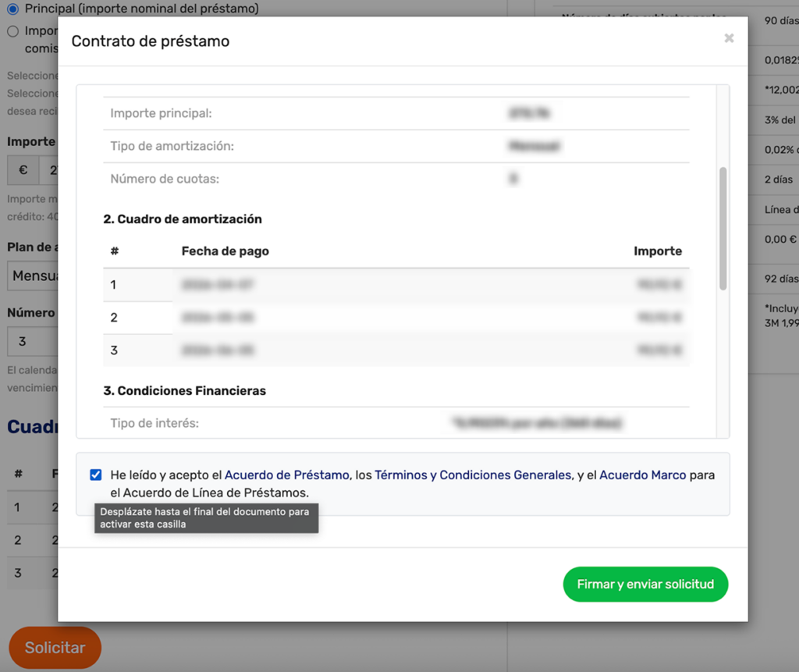This screenshot has height=672, width=799.
Task: Open the Acuerdo de Préstamo link
Action: click(286, 475)
